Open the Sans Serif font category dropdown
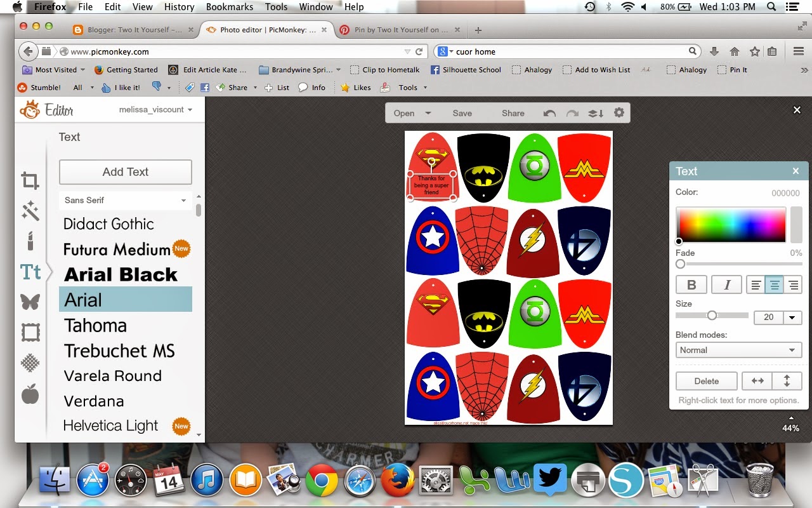The width and height of the screenshot is (812, 508). (126, 200)
